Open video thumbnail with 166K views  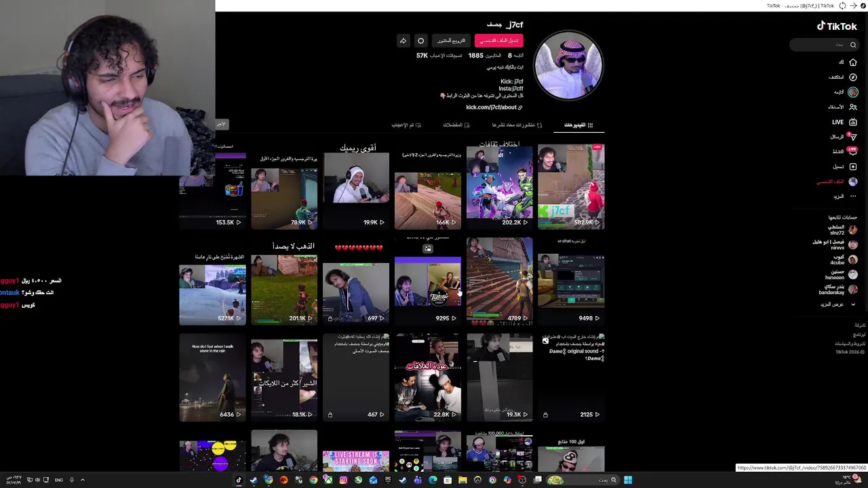click(427, 186)
